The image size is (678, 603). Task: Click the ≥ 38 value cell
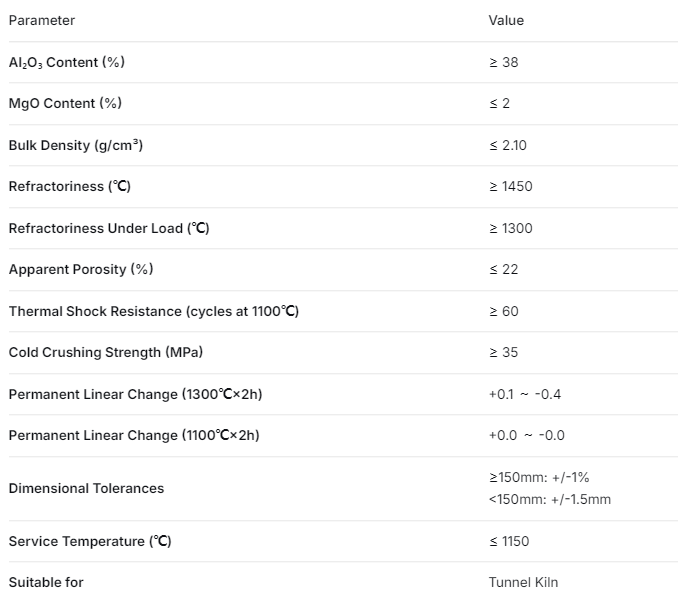503,62
